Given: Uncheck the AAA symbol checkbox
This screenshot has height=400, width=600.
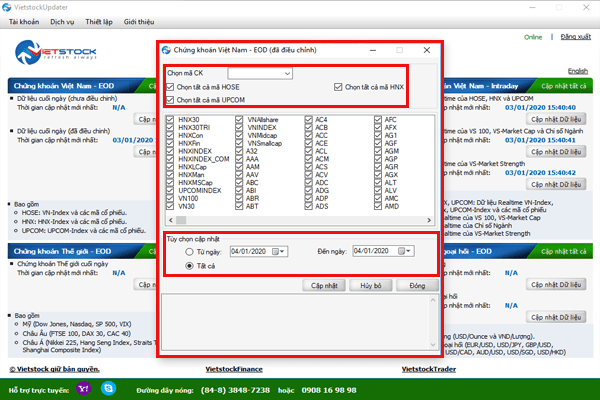Looking at the screenshot, I should pos(239,159).
